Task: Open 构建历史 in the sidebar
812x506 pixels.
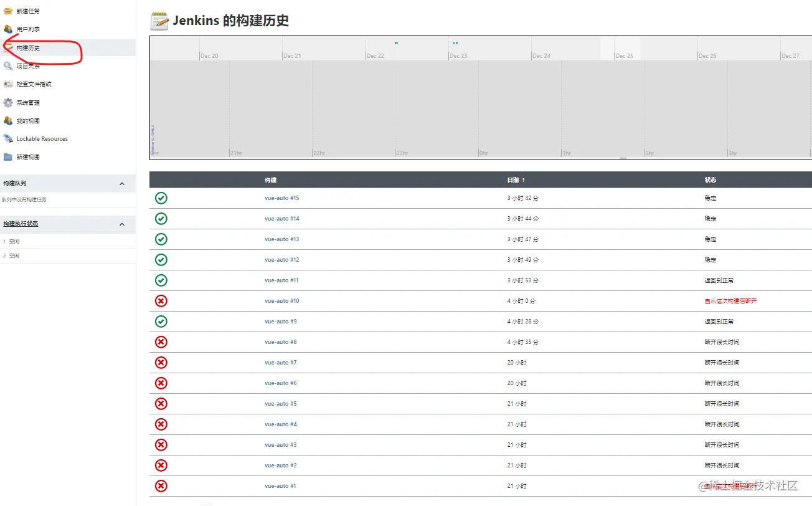Action: click(28, 47)
